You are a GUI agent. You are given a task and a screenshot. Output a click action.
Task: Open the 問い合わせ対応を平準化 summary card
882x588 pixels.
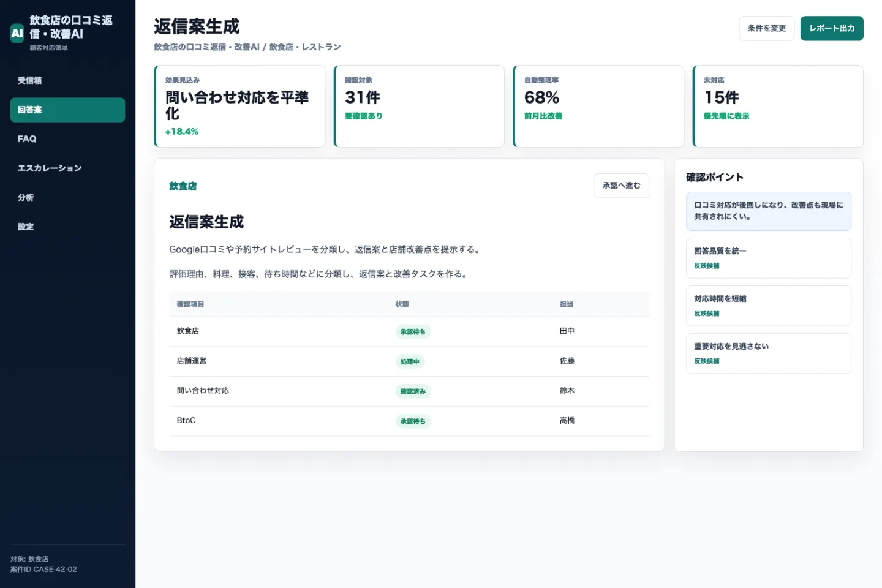(x=239, y=106)
